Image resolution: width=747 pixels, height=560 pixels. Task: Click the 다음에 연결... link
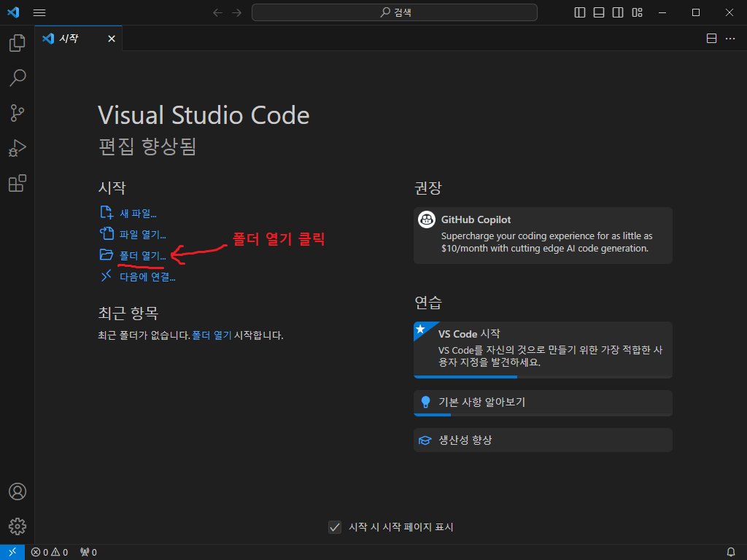coord(147,276)
